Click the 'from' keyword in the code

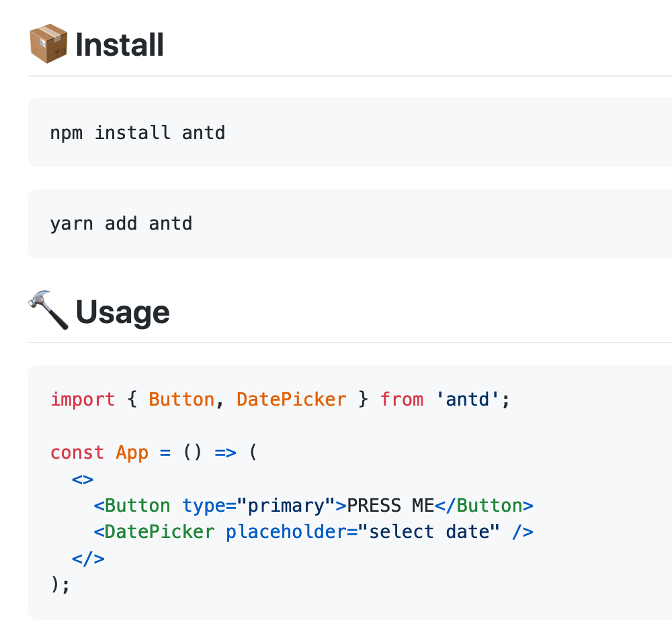coord(402,399)
